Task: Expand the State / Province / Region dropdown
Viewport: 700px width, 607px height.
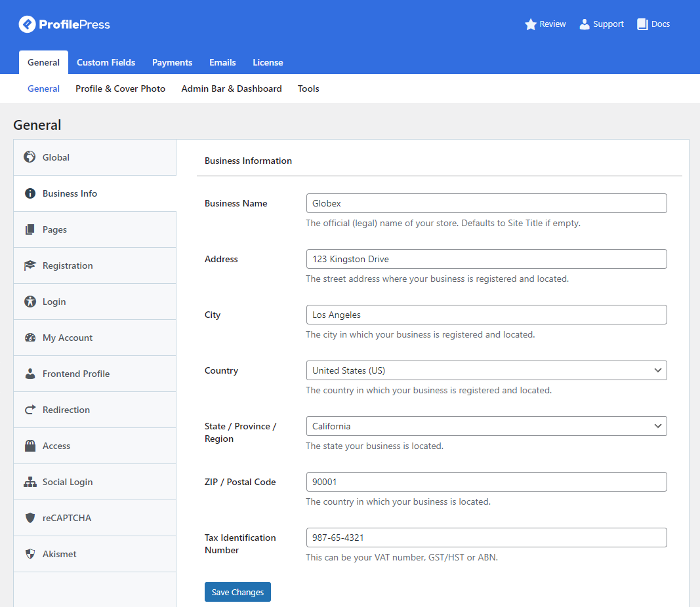Action: (x=486, y=426)
